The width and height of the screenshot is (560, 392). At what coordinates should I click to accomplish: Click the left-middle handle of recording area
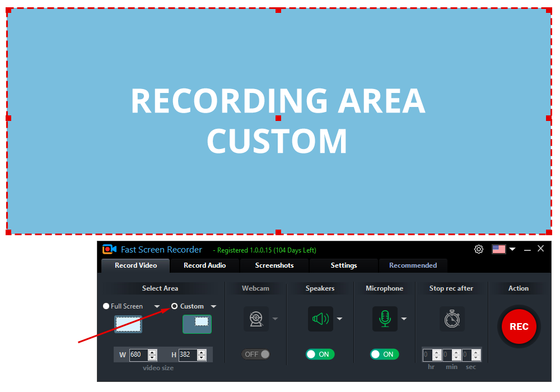8,118
